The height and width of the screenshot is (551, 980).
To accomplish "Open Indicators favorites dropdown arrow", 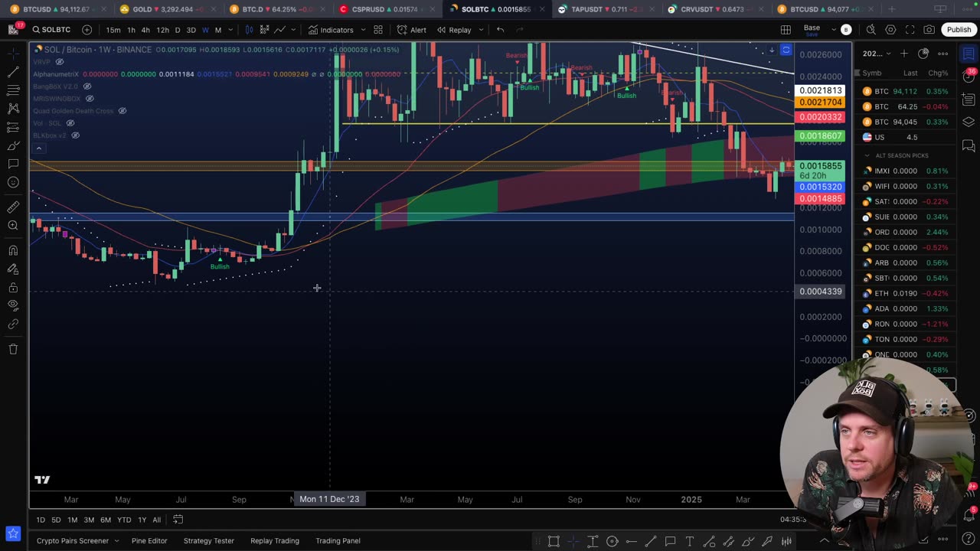I will 363,30.
